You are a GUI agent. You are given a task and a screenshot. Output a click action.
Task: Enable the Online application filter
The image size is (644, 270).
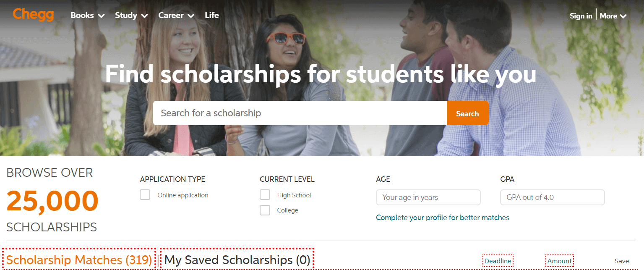[145, 194]
